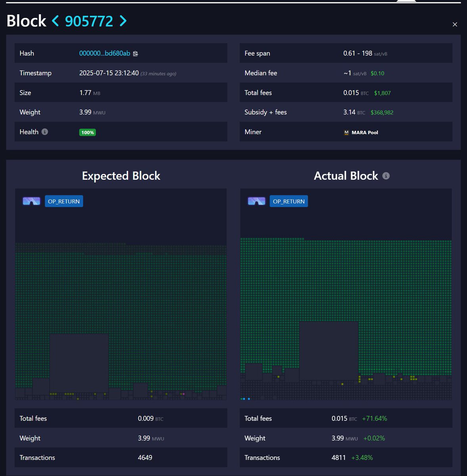Select the fee span value 0.61 - 198
This screenshot has height=476, width=467.
358,53
